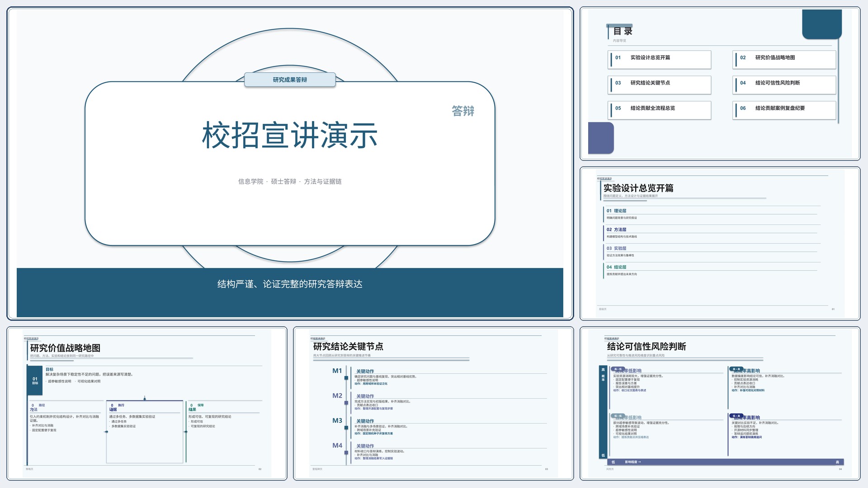868x488 pixels.
Task: Open contents entry 03 研究结论关键节点
Action: 660,85
